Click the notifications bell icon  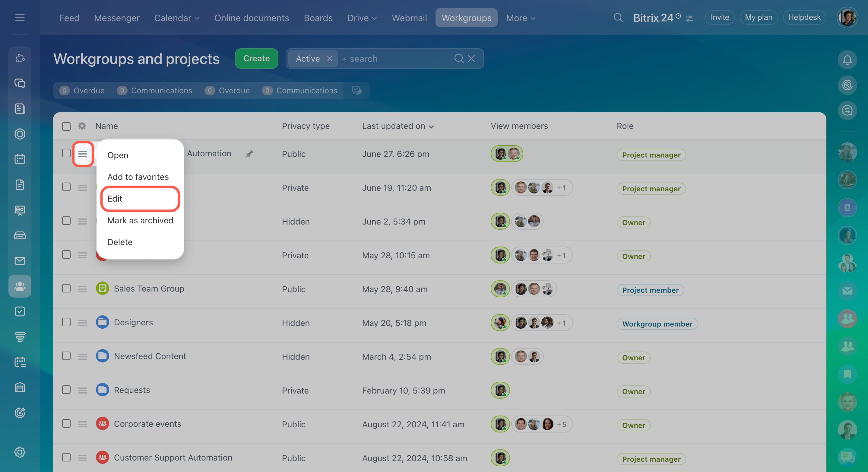coord(847,60)
